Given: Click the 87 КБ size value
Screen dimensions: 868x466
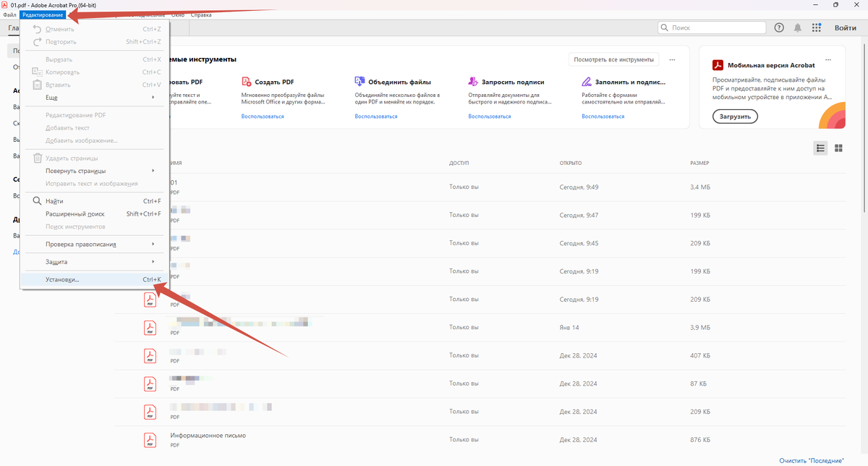Looking at the screenshot, I should click(698, 383).
